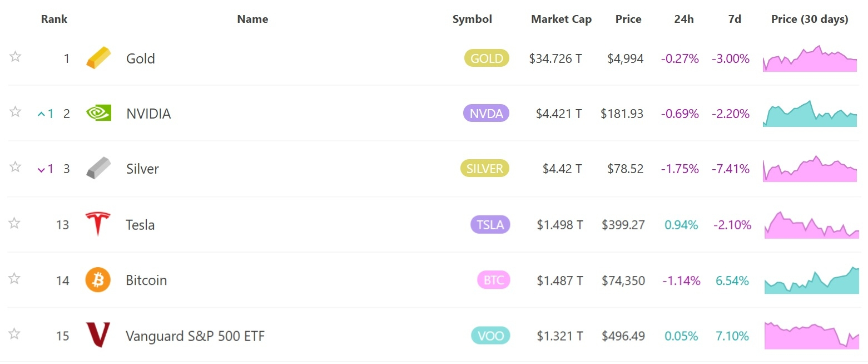Viewport: 868px width, 364px height.
Task: Toggle the favorite star for Bitcoin
Action: (x=15, y=278)
